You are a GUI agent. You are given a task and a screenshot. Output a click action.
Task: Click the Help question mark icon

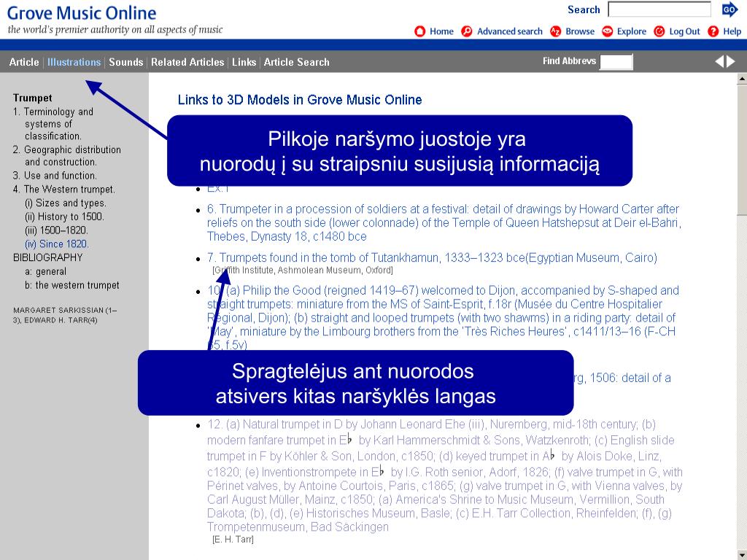coord(713,31)
